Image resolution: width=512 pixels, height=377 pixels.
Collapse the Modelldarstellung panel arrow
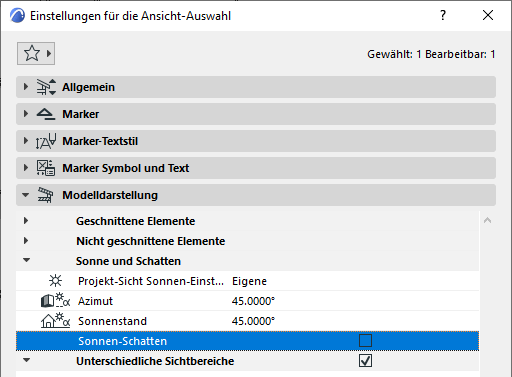[x=26, y=195]
